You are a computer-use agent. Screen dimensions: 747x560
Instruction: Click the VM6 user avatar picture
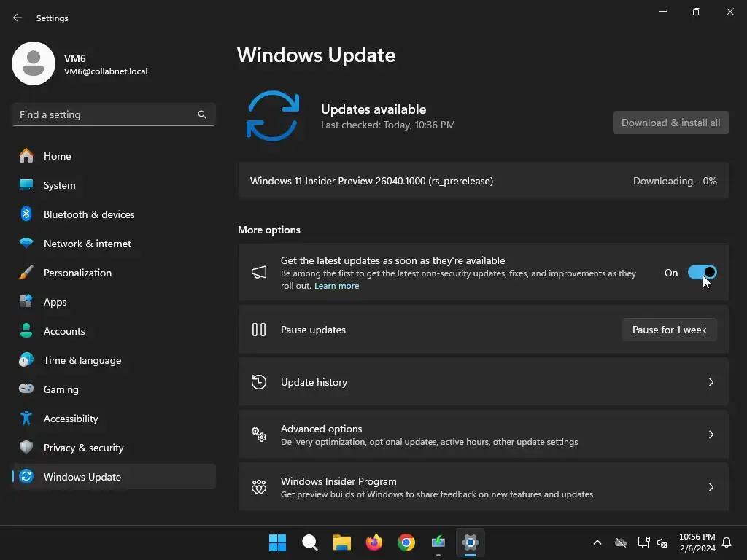(x=34, y=63)
